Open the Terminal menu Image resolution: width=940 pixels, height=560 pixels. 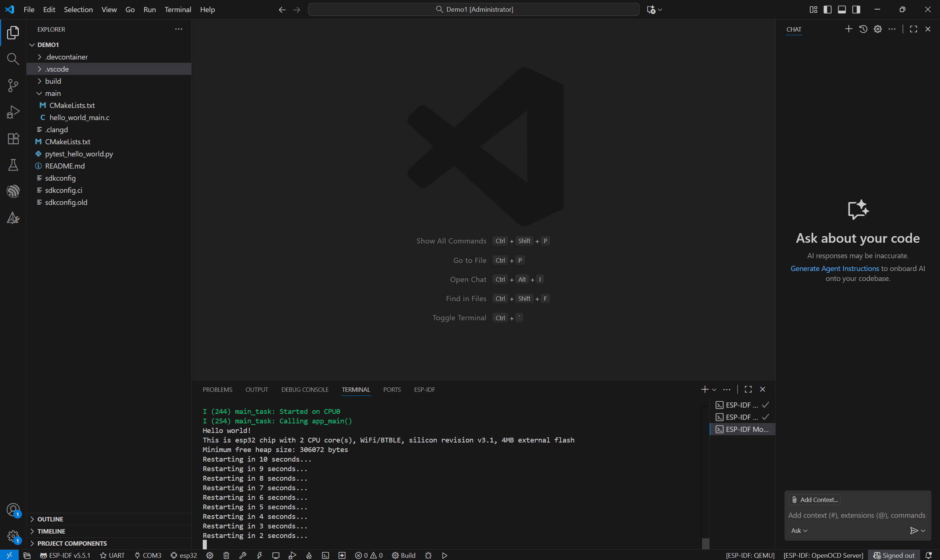pos(178,10)
